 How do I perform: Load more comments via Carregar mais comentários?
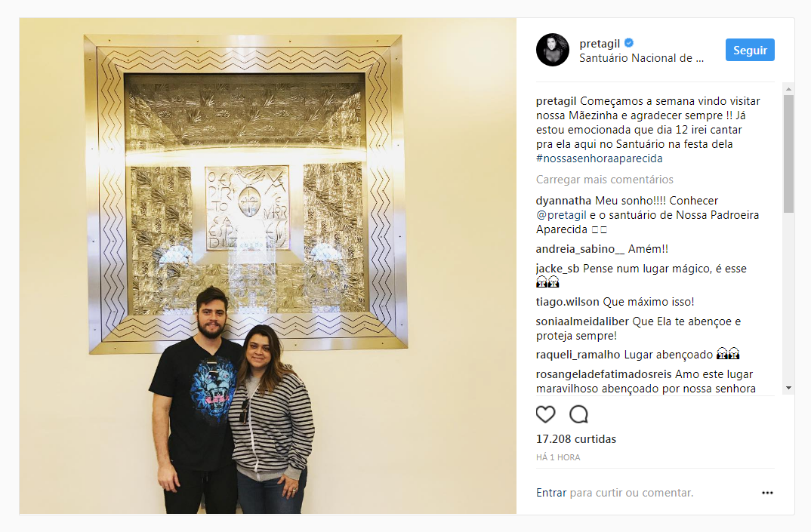[x=605, y=180]
